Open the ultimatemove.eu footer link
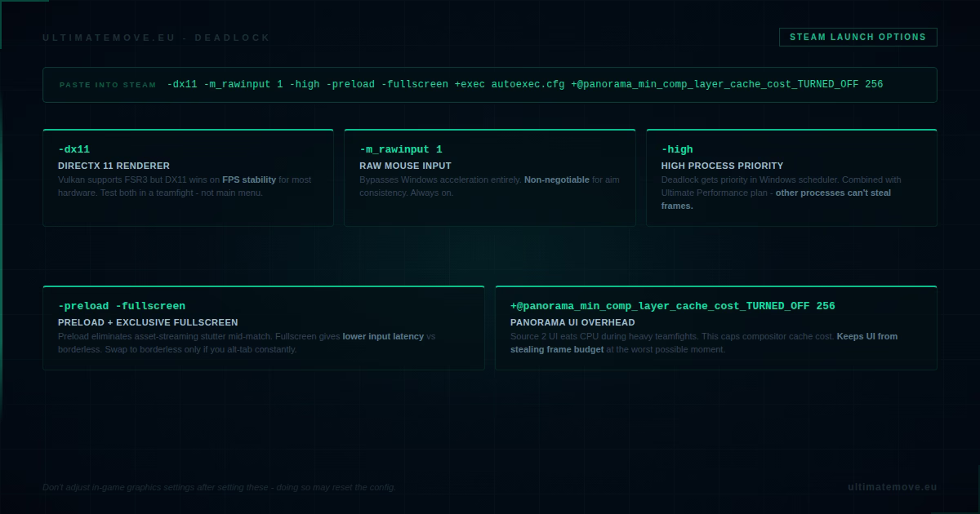This screenshot has height=514, width=980. (x=893, y=487)
